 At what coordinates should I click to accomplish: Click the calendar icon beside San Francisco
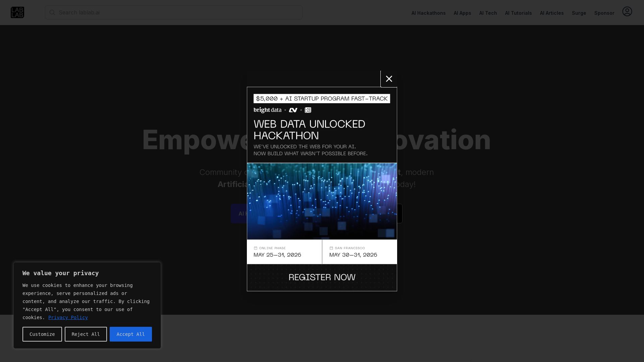(331, 248)
